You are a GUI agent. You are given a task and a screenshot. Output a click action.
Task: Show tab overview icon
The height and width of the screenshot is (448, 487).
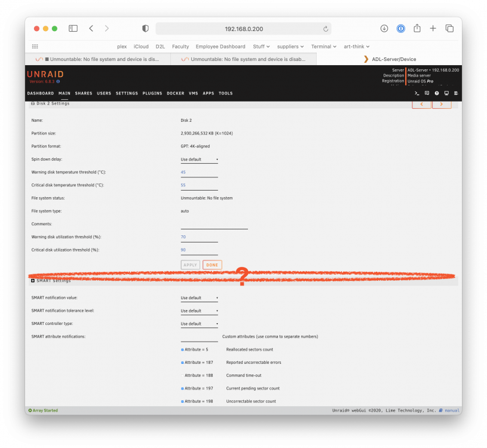pyautogui.click(x=449, y=29)
